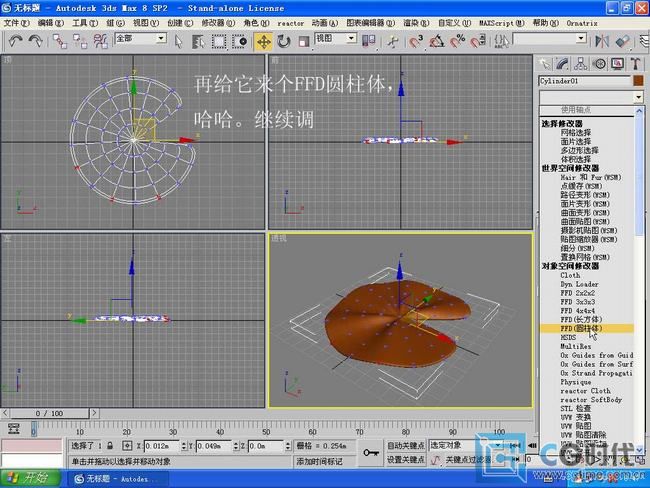The width and height of the screenshot is (650, 488).
Task: Open the empty named selection sets dropdown
Action: (x=581, y=39)
